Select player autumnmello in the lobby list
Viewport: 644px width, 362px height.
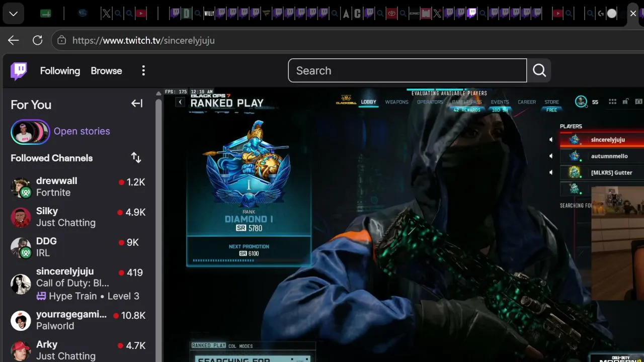(602, 156)
